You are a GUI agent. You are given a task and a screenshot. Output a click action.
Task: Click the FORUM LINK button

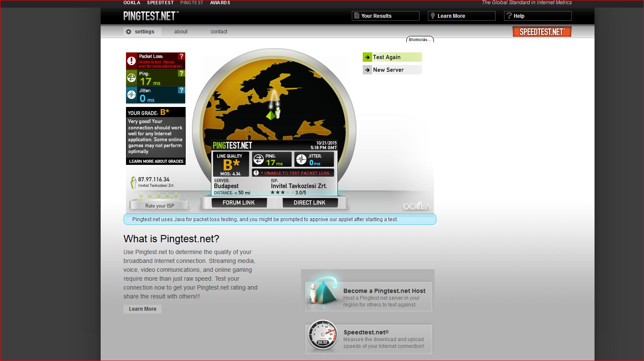click(239, 202)
